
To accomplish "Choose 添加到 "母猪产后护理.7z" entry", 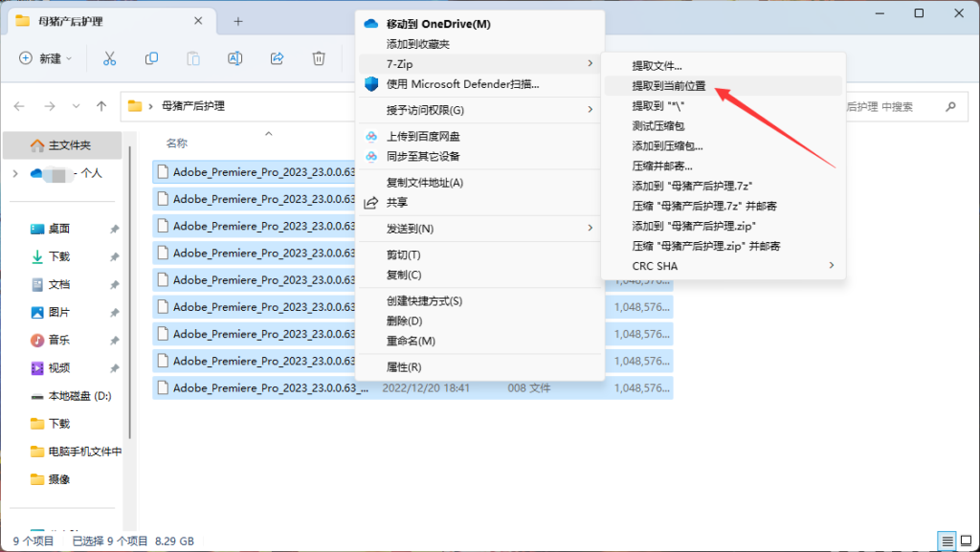I will point(724,187).
